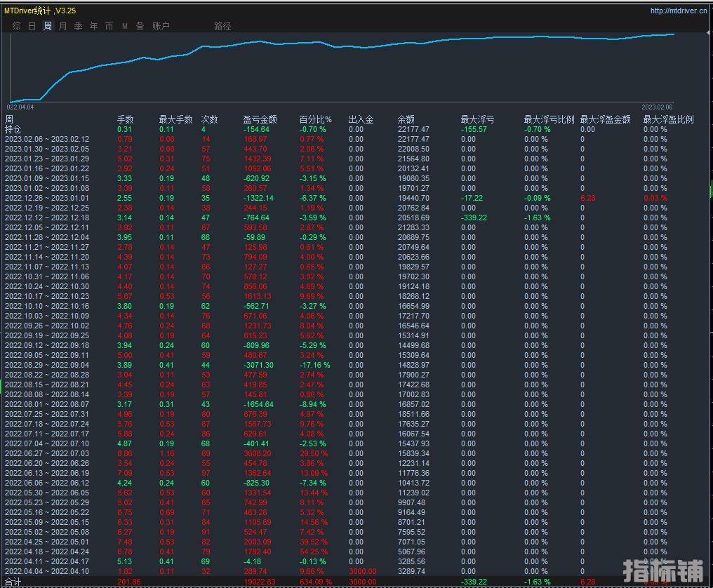
Task: Click the 2023.02.06 chart end date
Action: (657, 107)
